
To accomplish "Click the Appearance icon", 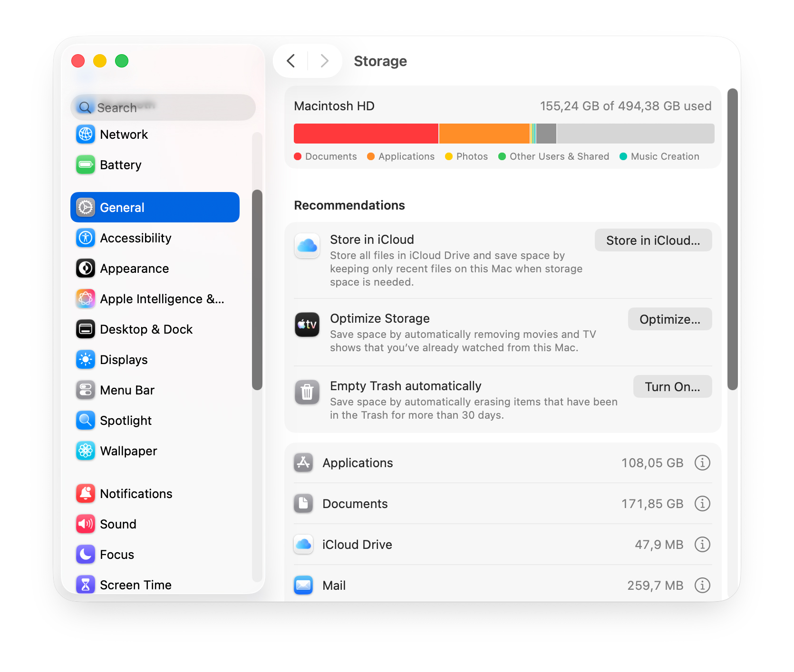I will [86, 269].
